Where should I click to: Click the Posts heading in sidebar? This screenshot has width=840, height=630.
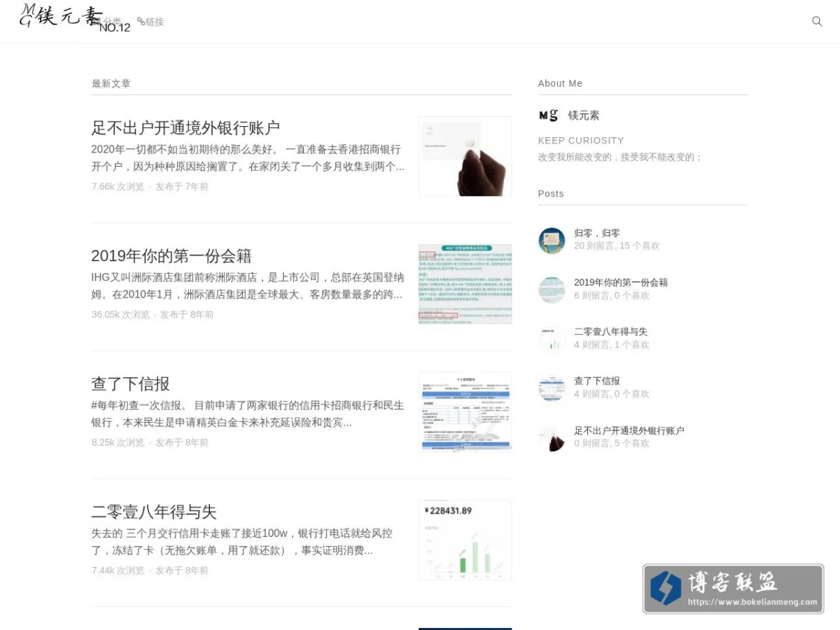[x=551, y=194]
